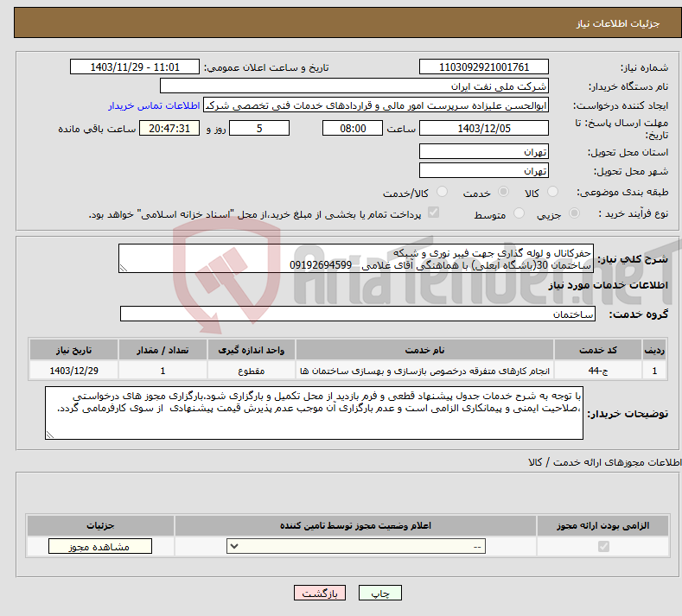Open the اطلاعات تماس خریدار link
Viewport: 682px width, 616px height.
[x=154, y=105]
